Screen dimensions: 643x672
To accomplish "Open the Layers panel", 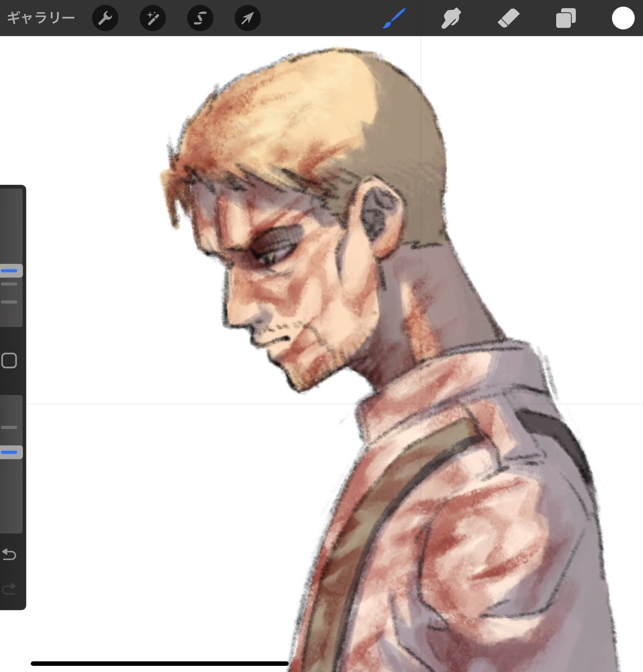I will coord(566,18).
